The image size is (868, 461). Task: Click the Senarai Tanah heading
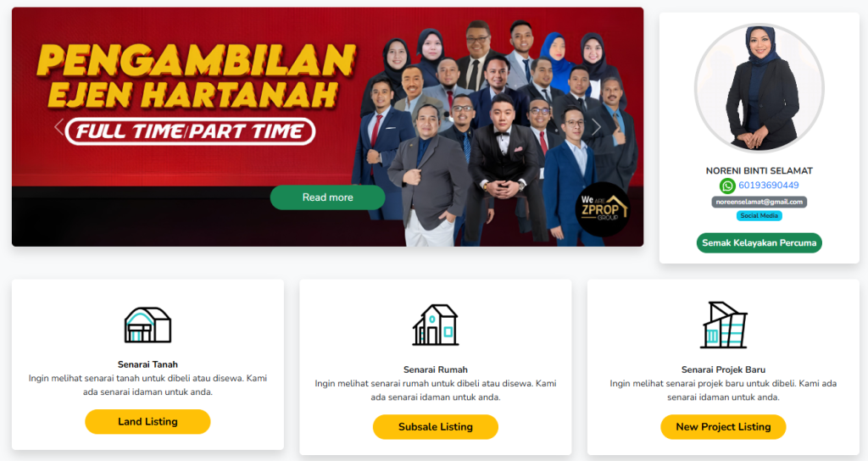[x=147, y=364]
